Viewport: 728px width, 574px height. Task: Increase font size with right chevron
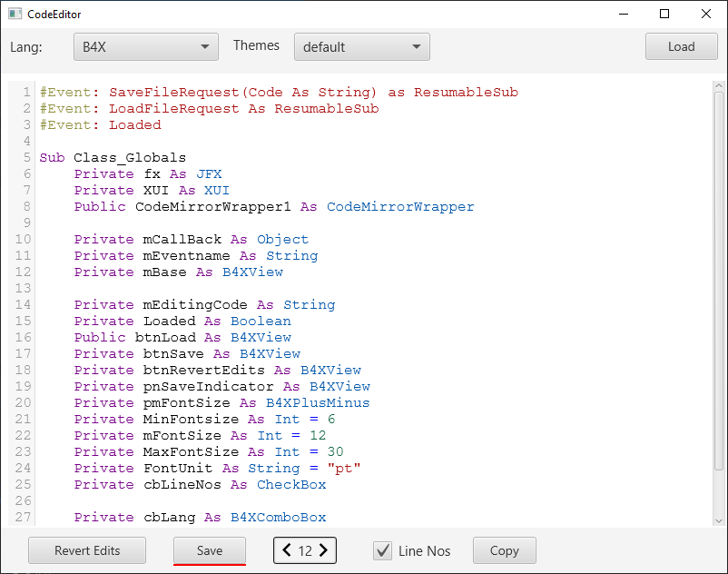point(323,550)
